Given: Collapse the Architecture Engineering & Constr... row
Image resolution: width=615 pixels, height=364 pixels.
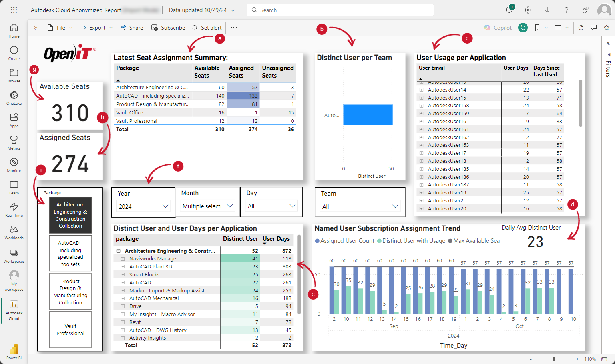Looking at the screenshot, I should point(118,251).
